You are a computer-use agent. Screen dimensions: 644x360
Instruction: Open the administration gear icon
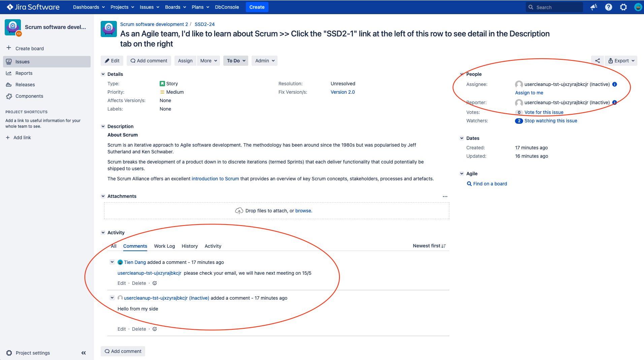[x=623, y=7]
